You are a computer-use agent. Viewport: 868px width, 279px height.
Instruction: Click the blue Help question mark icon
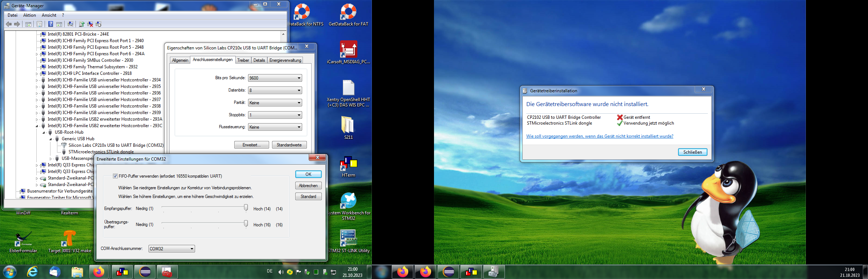(x=51, y=24)
